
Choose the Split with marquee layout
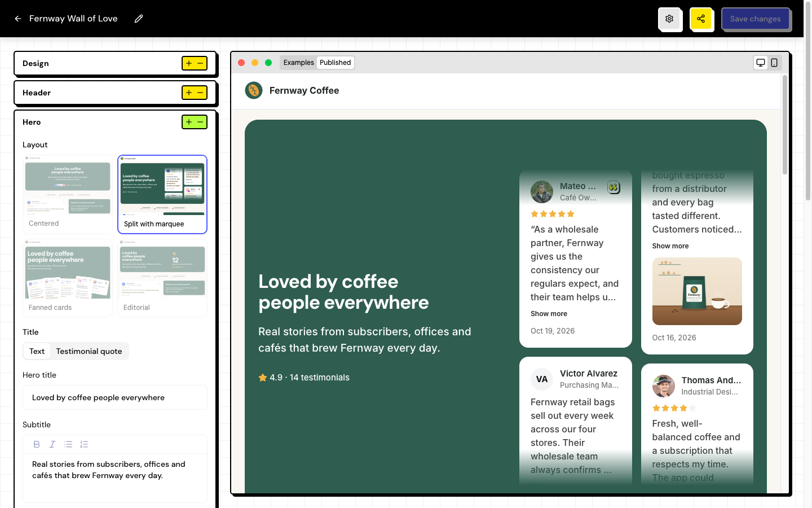click(162, 194)
